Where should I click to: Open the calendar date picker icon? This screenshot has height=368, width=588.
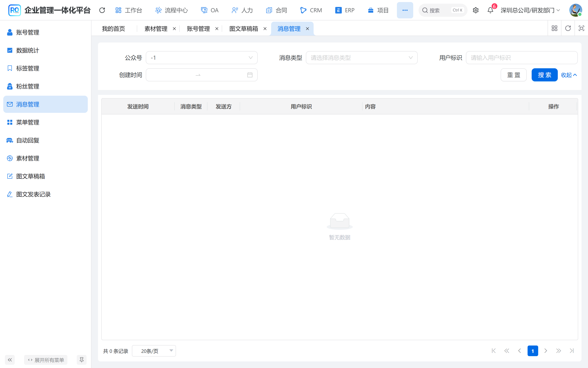(x=250, y=75)
